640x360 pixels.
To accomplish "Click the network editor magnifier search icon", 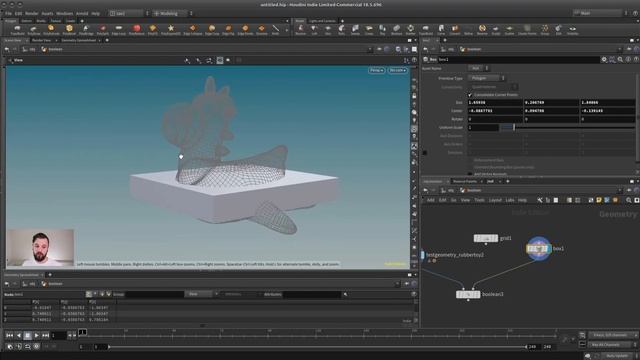I will (629, 200).
